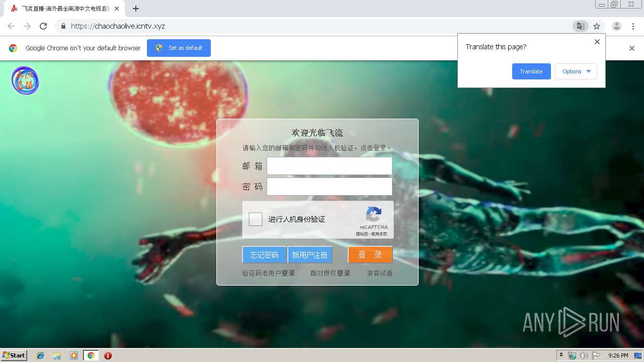Bookmark this page with star icon
The width and height of the screenshot is (644, 362).
tap(597, 26)
